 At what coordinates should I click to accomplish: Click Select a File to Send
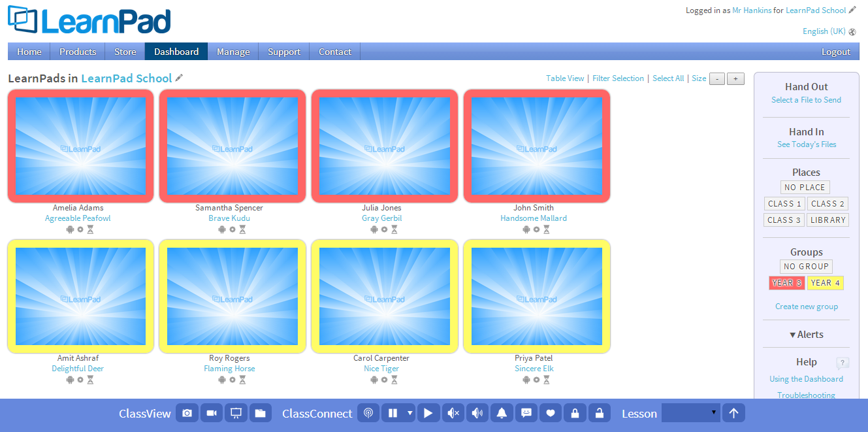click(x=806, y=100)
